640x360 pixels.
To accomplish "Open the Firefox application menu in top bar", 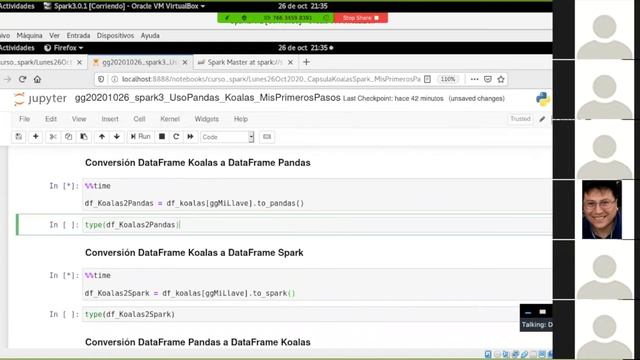I will click(63, 48).
